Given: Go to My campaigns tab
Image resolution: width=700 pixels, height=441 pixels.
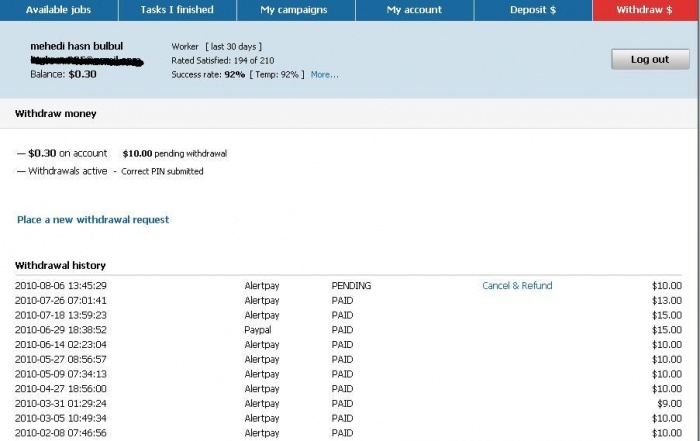Looking at the screenshot, I should pos(295,10).
